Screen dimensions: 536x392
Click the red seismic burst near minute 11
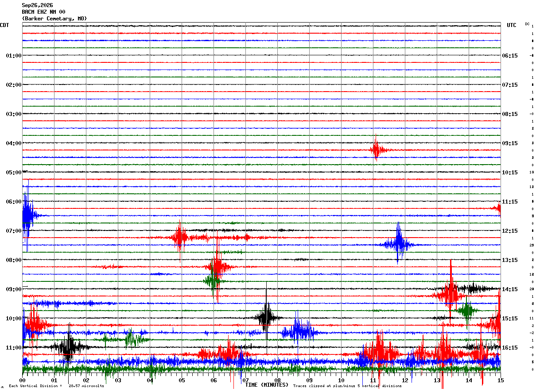tap(376, 149)
